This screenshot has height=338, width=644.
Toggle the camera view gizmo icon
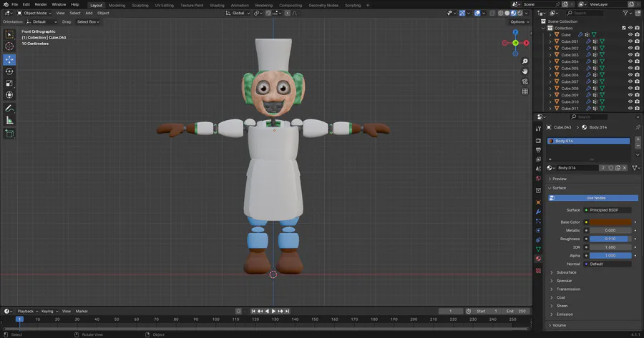coord(525,81)
